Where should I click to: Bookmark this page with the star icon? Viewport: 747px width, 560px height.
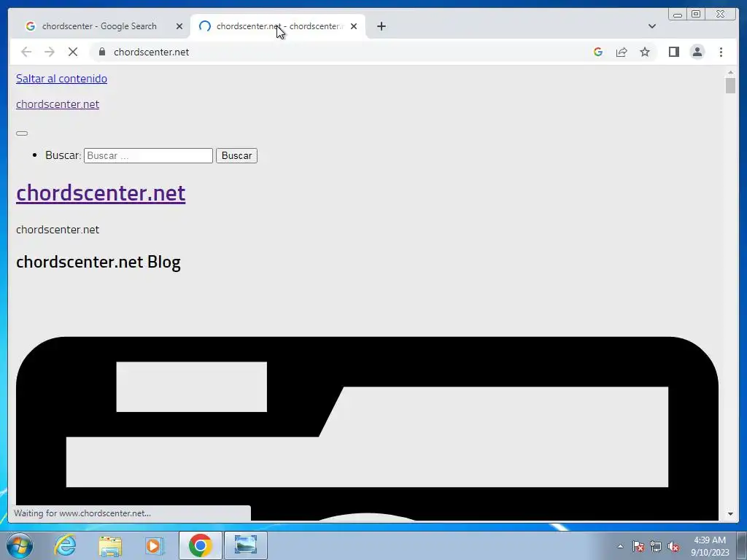[645, 52]
